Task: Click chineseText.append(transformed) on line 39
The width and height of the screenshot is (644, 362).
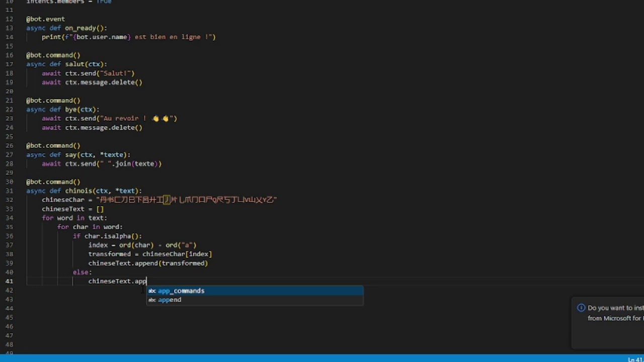Action: tap(148, 263)
